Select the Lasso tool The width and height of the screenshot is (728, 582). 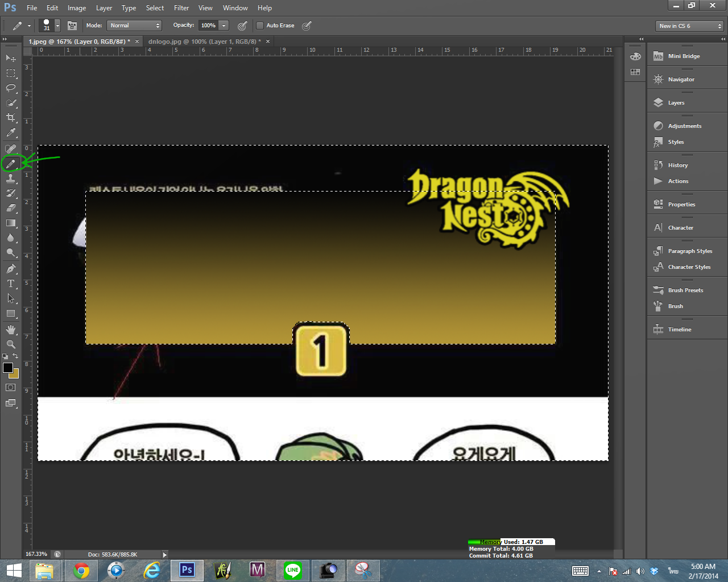tap(11, 88)
